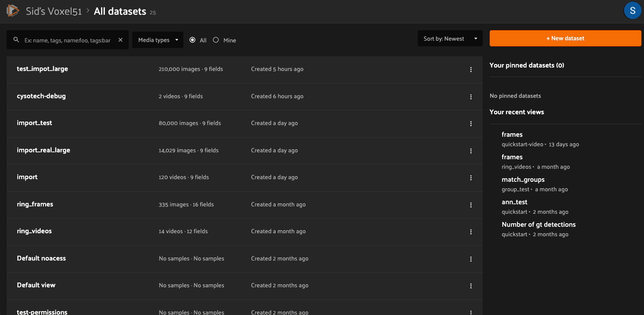Open options menu for ring_videos dataset
The width and height of the screenshot is (644, 315).
coord(471,231)
